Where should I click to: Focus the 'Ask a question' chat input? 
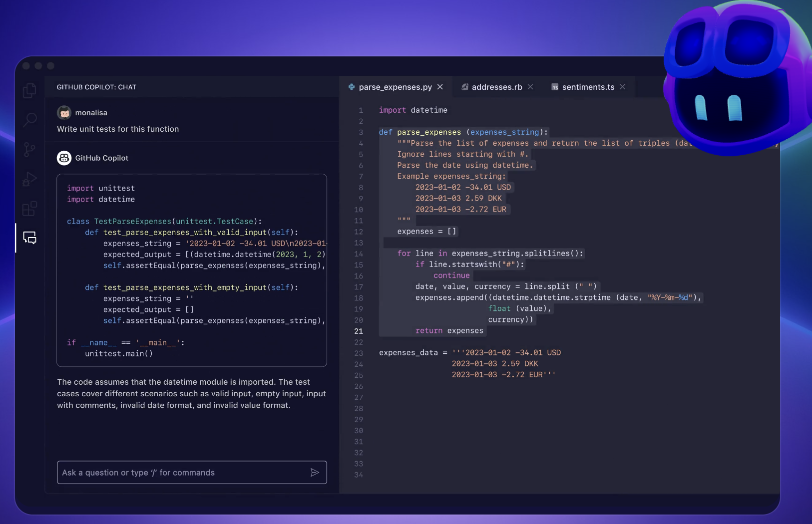pyautogui.click(x=192, y=473)
